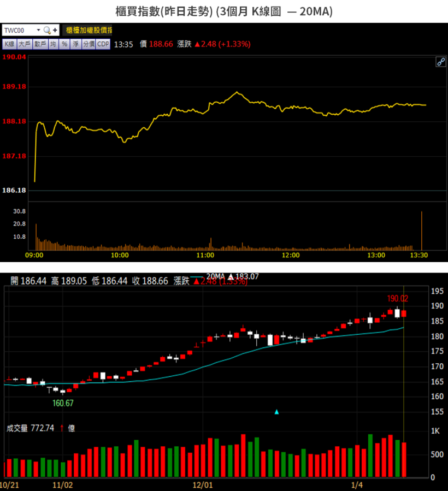448x491 pixels.
Task: Click the 160.67 low price label
Action: coord(63,403)
